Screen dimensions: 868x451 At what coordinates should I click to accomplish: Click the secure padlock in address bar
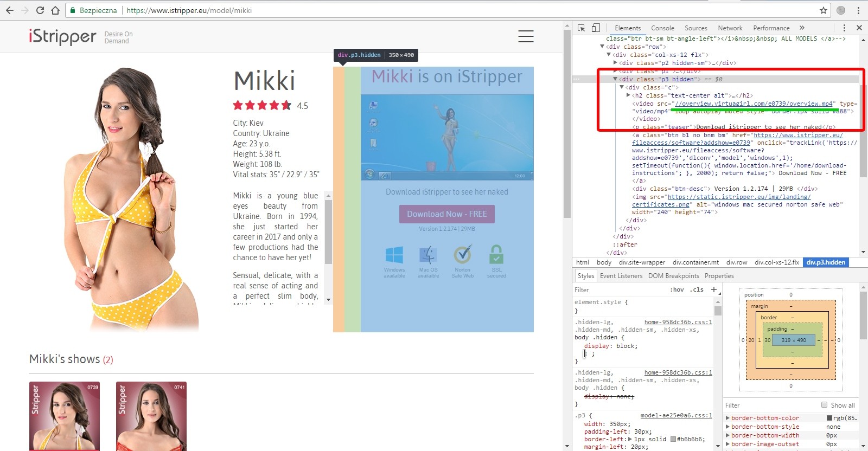coord(73,10)
